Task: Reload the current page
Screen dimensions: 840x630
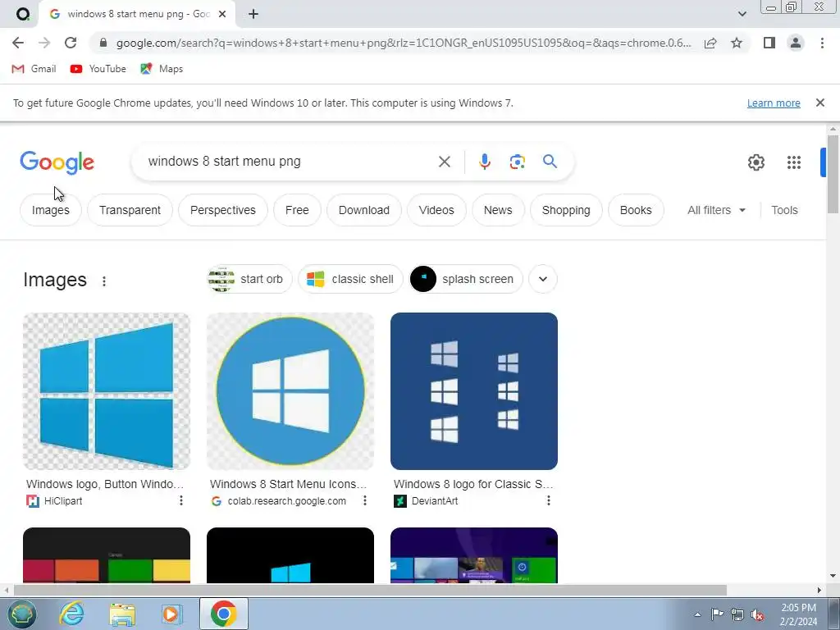Action: (71, 43)
